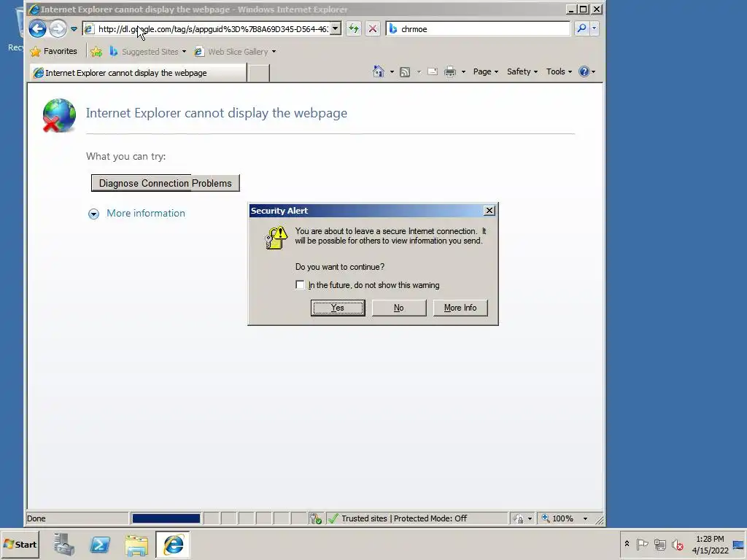
Task: Click Internet Explorer taskbar icon
Action: pyautogui.click(x=173, y=544)
